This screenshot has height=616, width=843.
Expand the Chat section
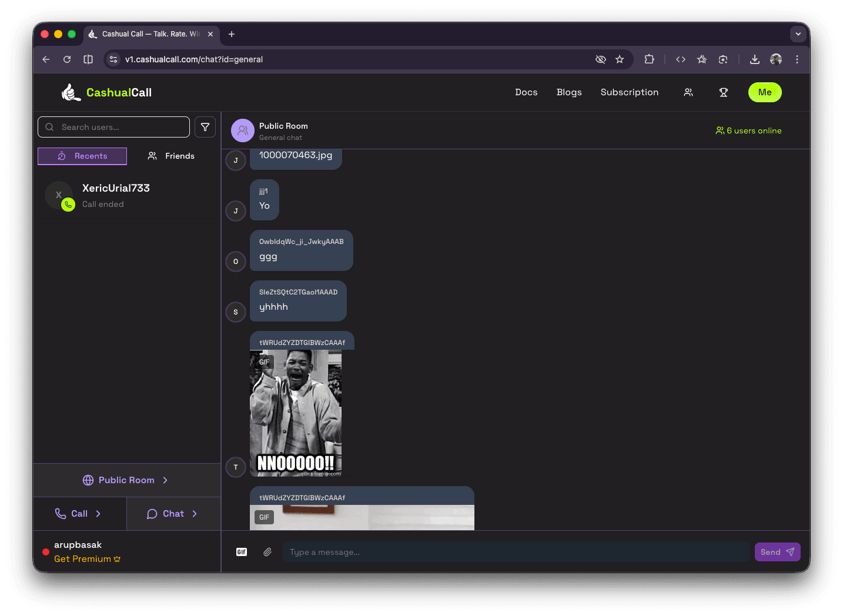(173, 513)
